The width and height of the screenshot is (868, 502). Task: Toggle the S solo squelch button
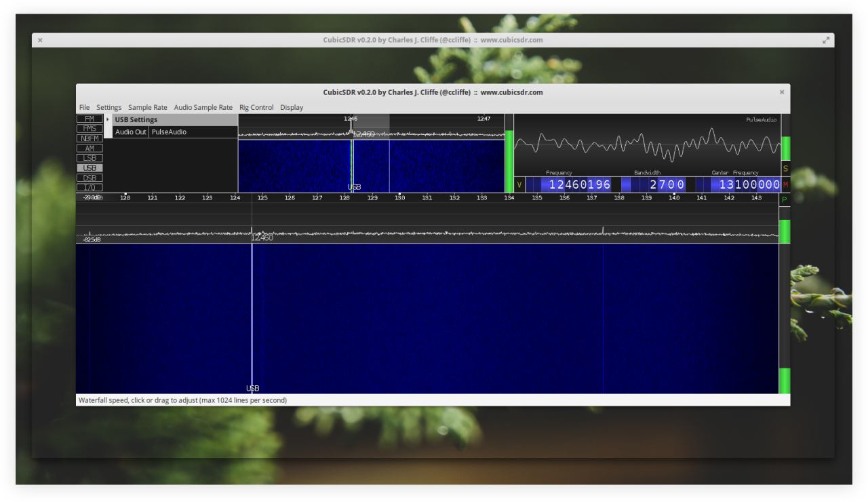point(785,168)
